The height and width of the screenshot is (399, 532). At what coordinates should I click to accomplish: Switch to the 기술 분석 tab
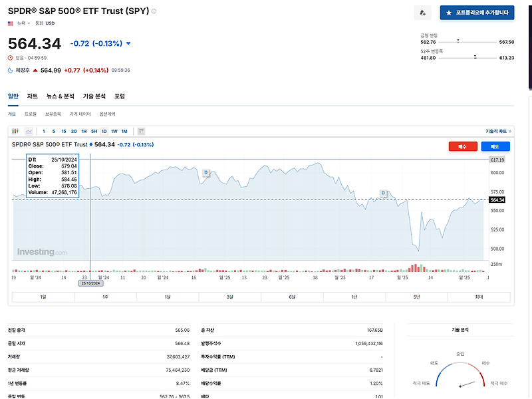[x=94, y=96]
